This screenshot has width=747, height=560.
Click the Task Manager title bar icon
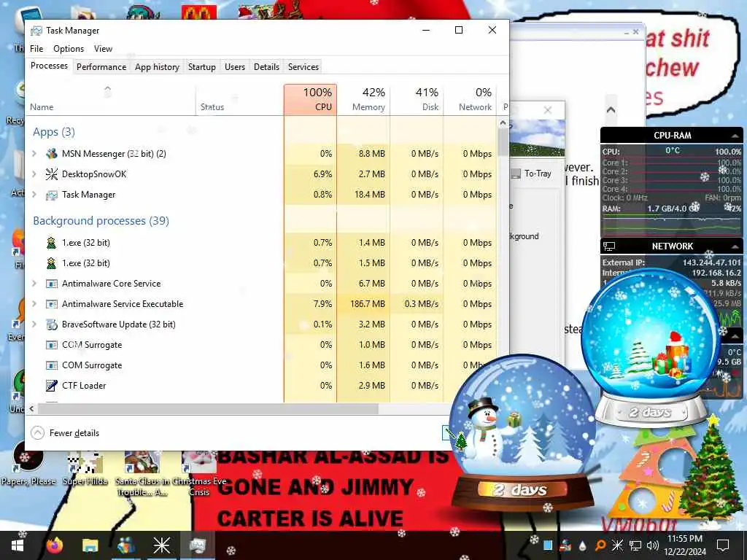36,31
